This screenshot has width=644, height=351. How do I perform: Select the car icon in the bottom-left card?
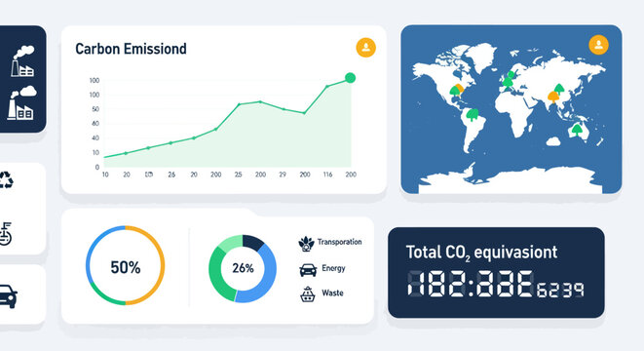pos(8,296)
